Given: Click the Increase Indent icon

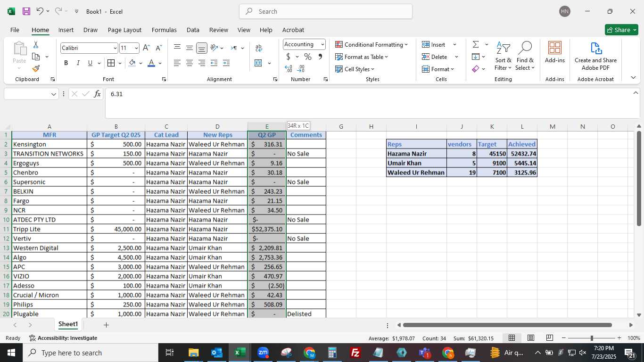Looking at the screenshot, I should 226,63.
